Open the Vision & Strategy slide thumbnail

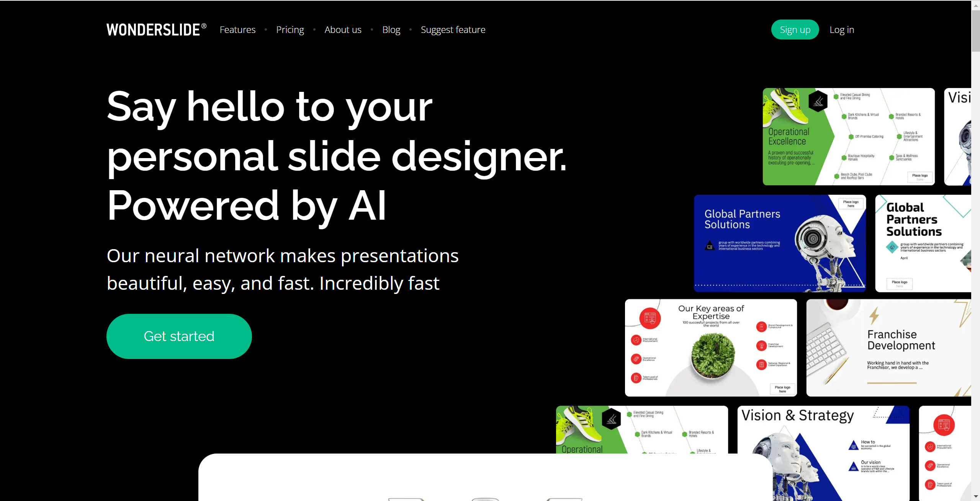[823, 453]
